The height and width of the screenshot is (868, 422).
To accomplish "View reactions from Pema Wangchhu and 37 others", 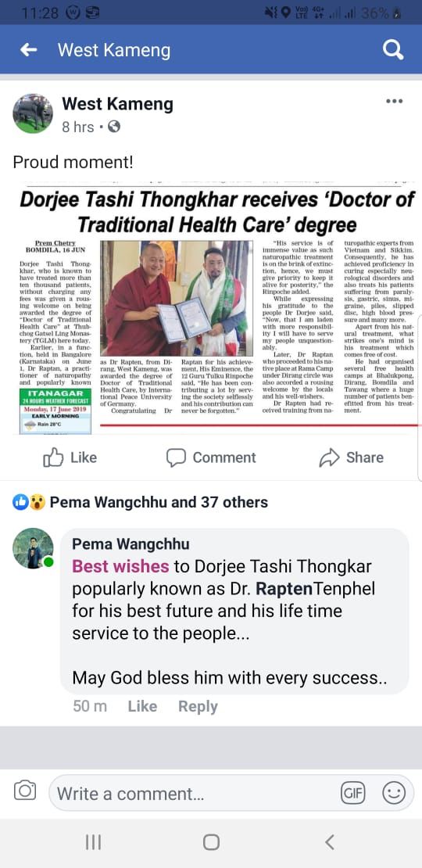I will 141,502.
